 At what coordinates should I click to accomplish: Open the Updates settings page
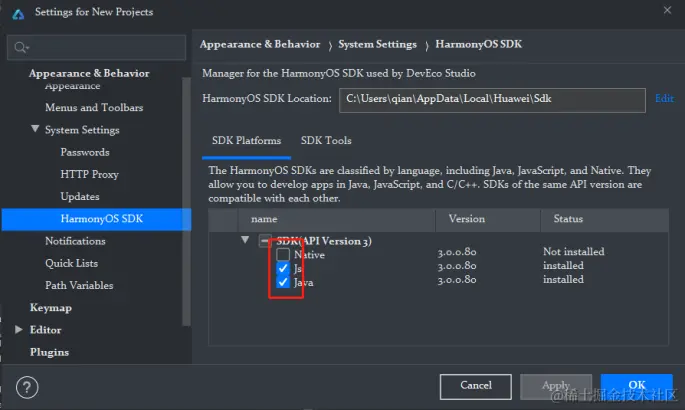[x=80, y=196]
